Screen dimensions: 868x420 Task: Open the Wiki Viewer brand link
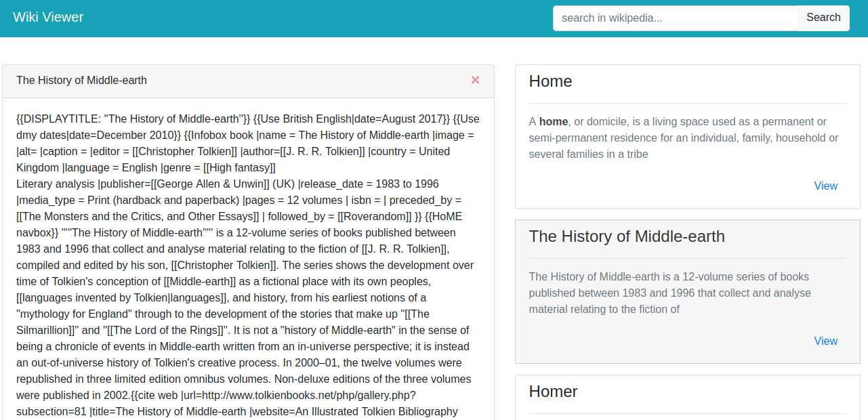(x=48, y=17)
